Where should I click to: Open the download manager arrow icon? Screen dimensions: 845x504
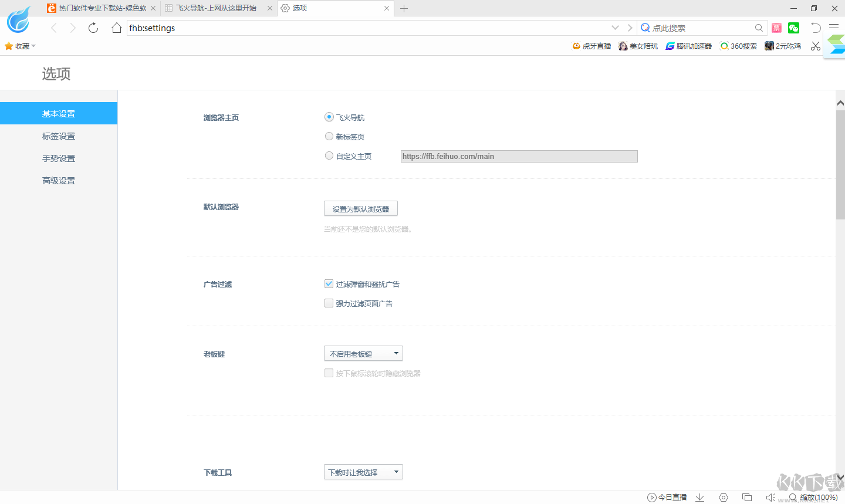point(699,497)
